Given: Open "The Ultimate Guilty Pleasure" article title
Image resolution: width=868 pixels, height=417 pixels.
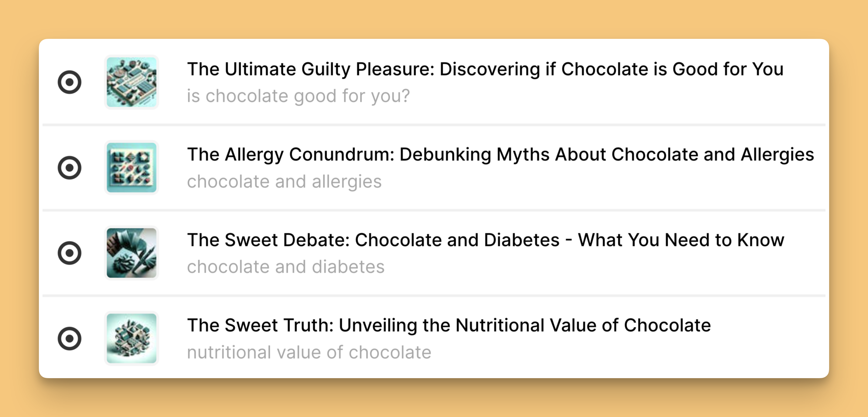Looking at the screenshot, I should (x=485, y=69).
